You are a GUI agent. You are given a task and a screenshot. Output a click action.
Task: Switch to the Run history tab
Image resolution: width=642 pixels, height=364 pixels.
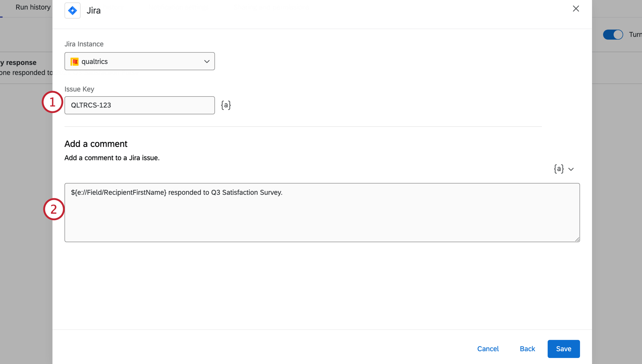coord(32,7)
